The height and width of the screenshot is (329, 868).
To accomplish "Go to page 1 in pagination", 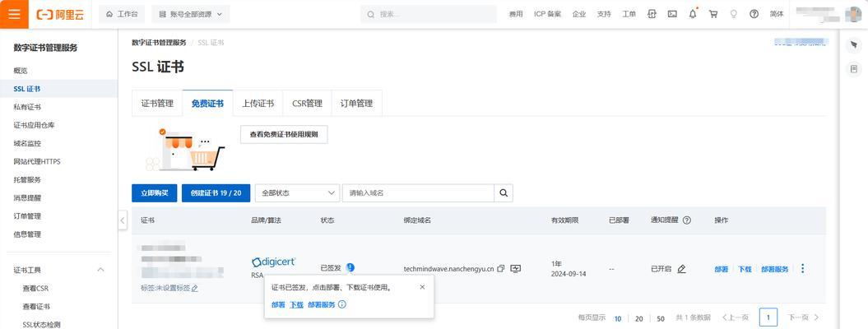I will (768, 317).
